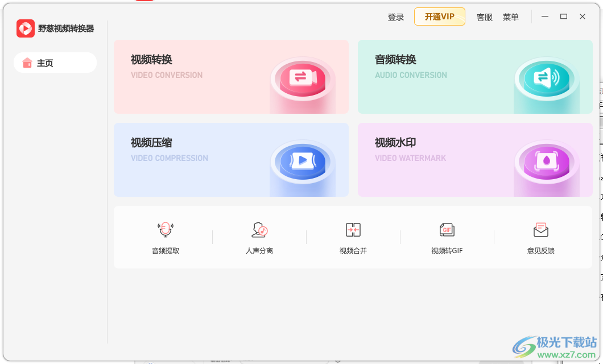Click the 开通VIP button
This screenshot has height=364, width=603.
[x=440, y=16]
